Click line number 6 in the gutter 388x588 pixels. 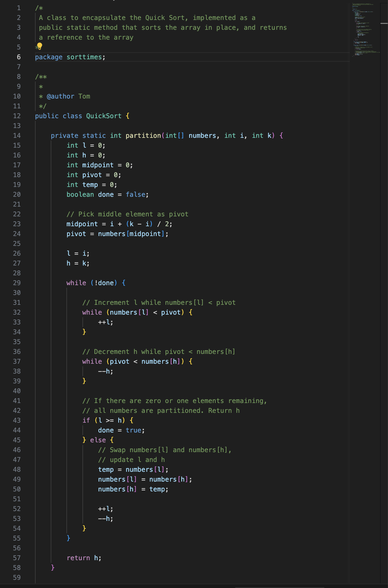19,57
